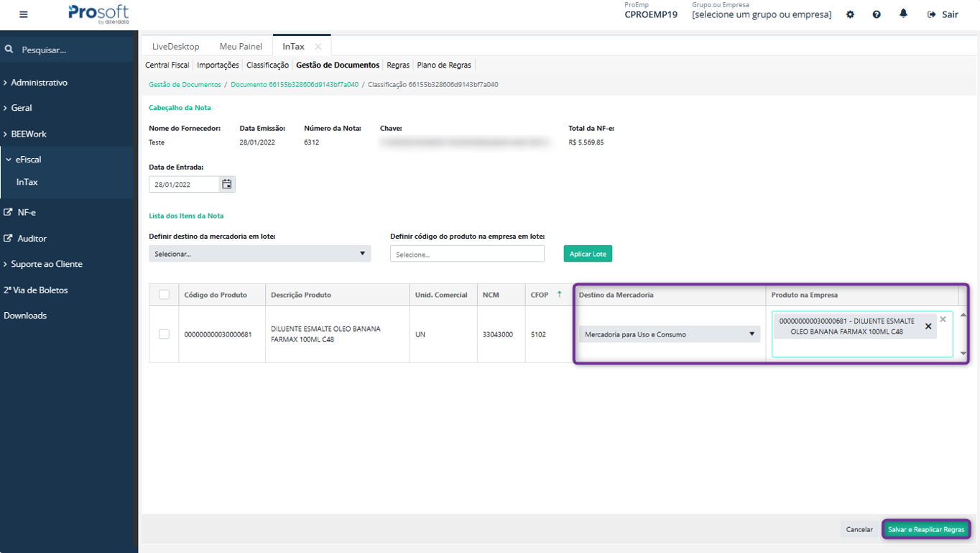Open notifications bell icon

click(x=903, y=14)
